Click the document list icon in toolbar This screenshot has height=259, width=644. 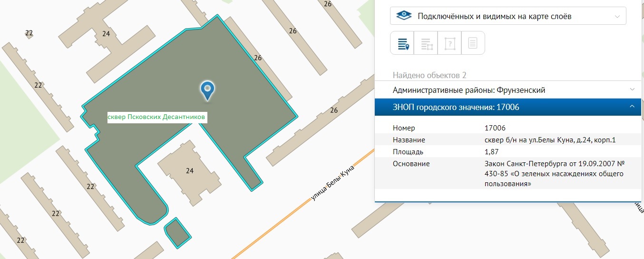[x=473, y=44]
